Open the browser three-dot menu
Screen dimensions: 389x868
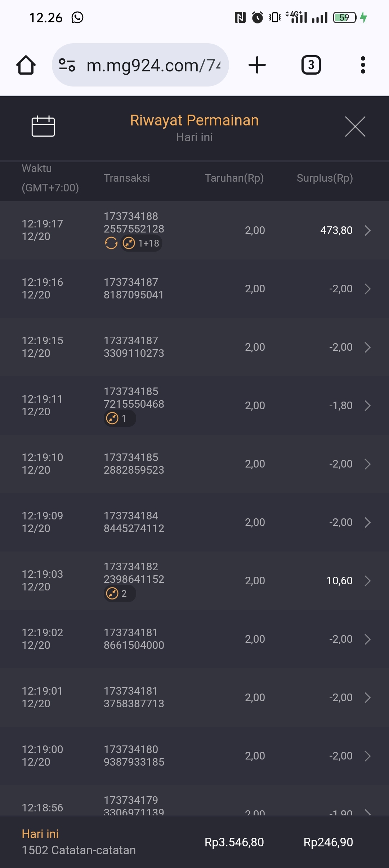point(363,65)
